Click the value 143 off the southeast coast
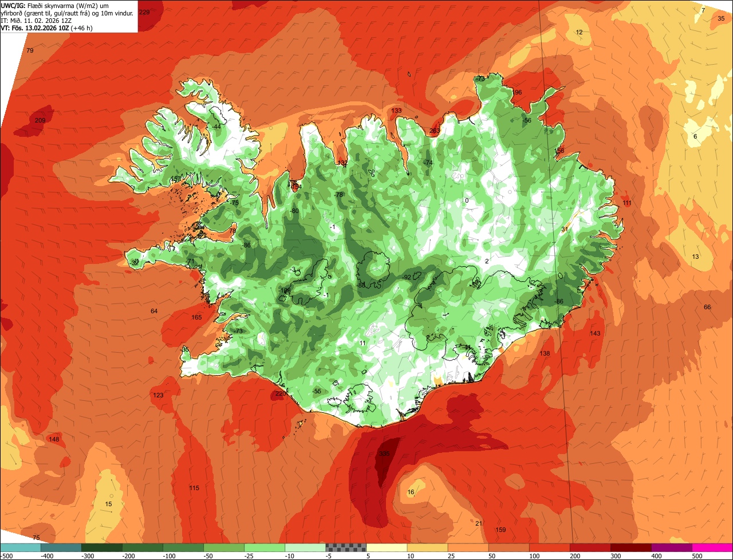 (595, 333)
